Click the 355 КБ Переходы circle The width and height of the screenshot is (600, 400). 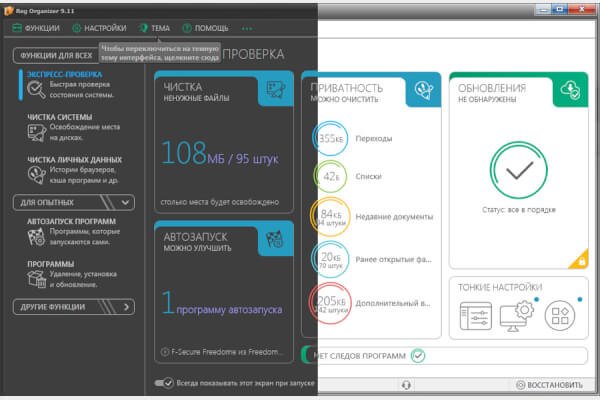[330, 139]
